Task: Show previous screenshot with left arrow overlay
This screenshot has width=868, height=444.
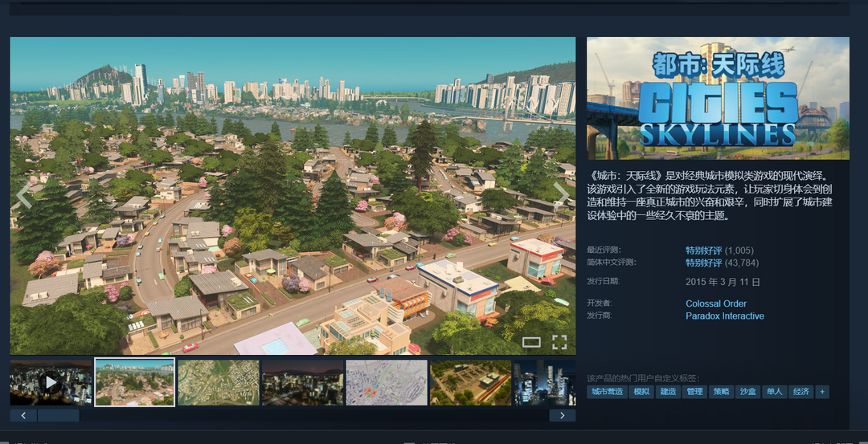Action: [24, 195]
